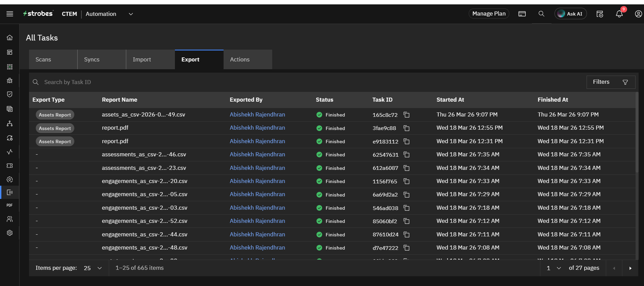The width and height of the screenshot is (644, 286).
Task: Open the hamburger navigation menu
Action: point(10,14)
